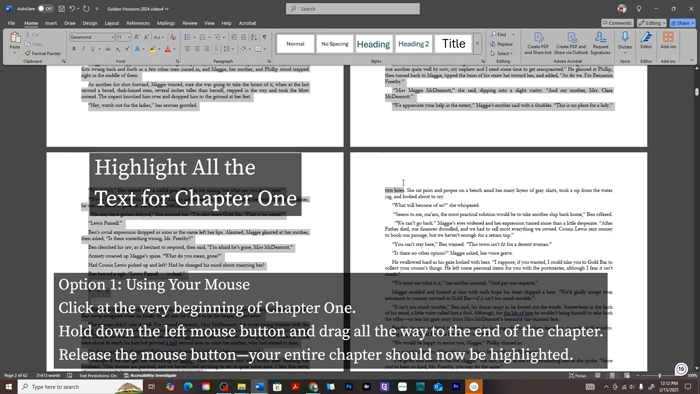The height and width of the screenshot is (394, 700).
Task: Align text to the left
Action: [188, 49]
